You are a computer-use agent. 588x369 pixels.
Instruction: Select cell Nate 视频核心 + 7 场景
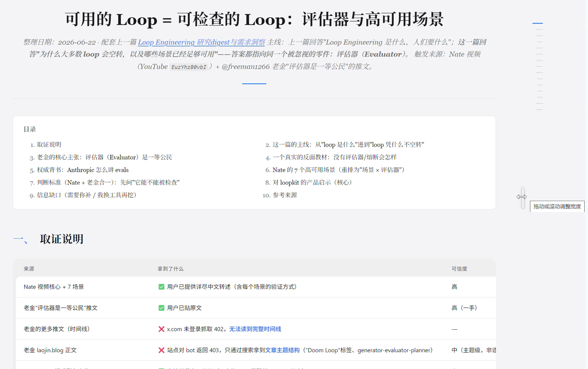[54, 287]
